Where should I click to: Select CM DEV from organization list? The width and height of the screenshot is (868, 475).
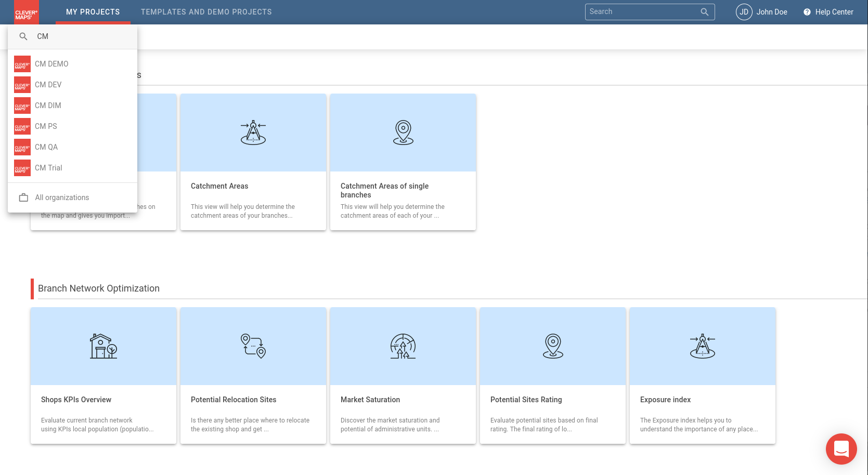point(48,85)
